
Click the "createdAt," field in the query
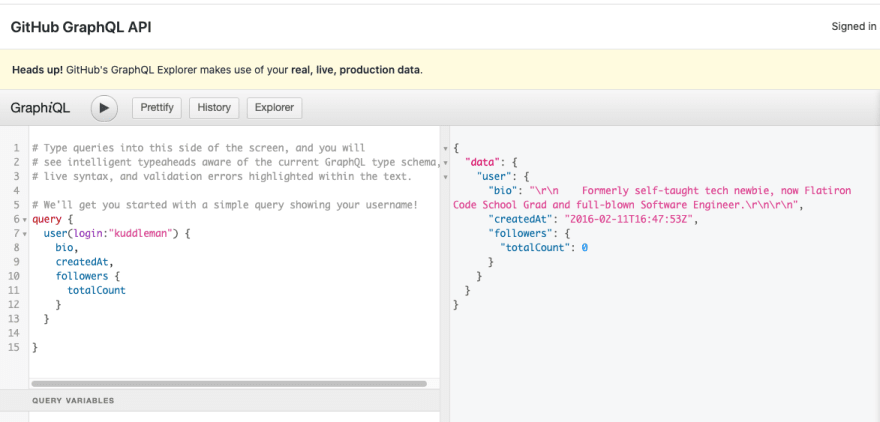pyautogui.click(x=84, y=262)
